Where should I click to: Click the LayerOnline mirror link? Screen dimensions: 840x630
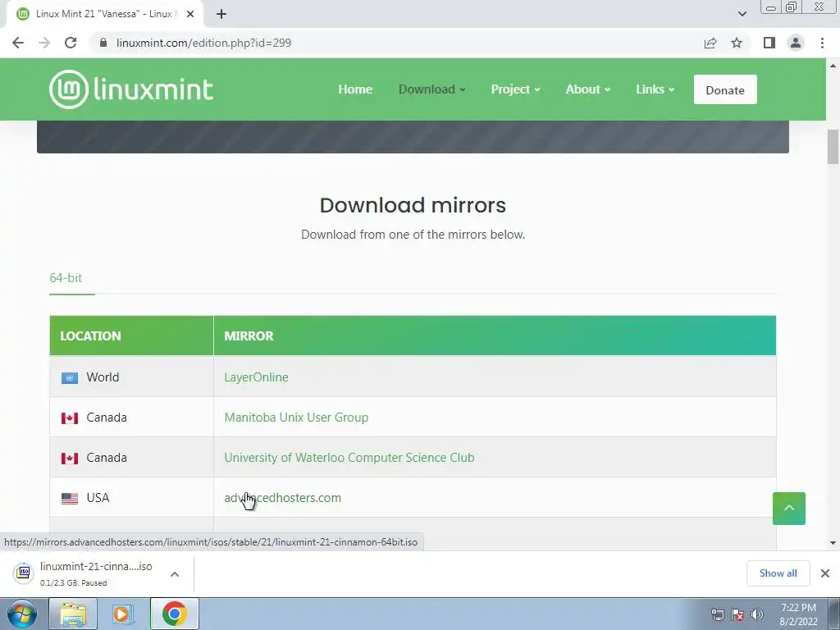[x=256, y=377]
